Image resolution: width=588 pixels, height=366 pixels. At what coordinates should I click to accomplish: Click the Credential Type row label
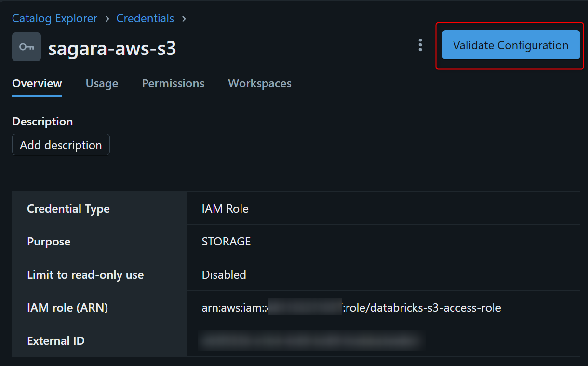pyautogui.click(x=68, y=209)
